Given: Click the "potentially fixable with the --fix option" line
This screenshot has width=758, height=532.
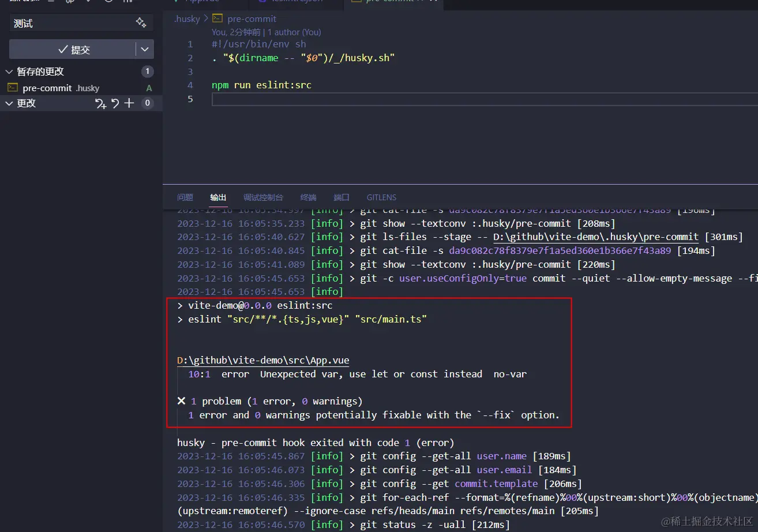Looking at the screenshot, I should [374, 415].
